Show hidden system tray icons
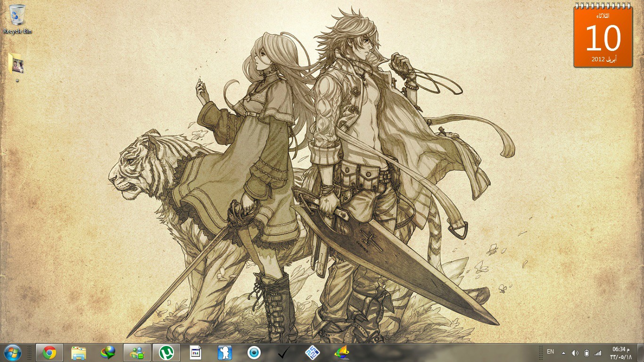Image resolution: width=644 pixels, height=362 pixels. (563, 353)
